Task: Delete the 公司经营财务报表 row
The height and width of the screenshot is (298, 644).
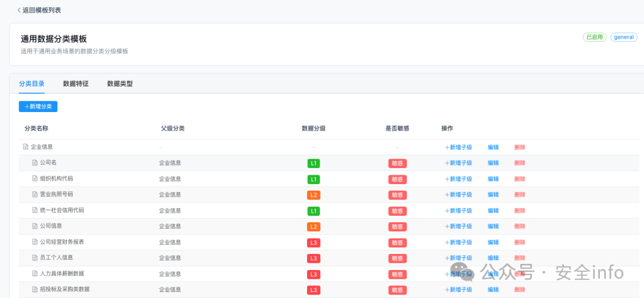Action: point(520,242)
